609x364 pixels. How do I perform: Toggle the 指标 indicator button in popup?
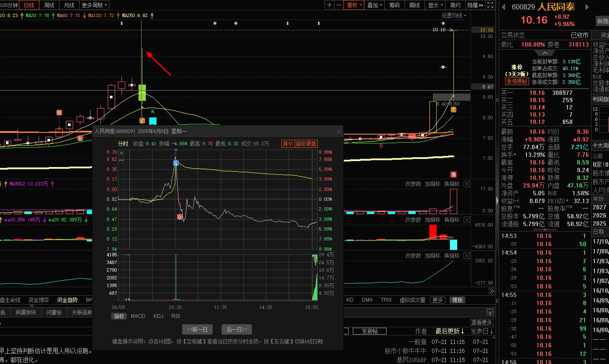pos(119,316)
